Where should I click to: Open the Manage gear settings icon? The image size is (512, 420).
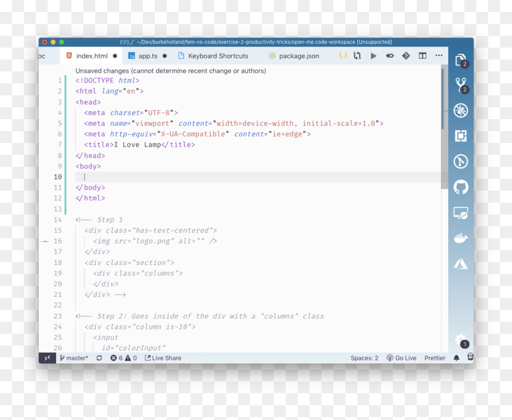click(x=461, y=340)
